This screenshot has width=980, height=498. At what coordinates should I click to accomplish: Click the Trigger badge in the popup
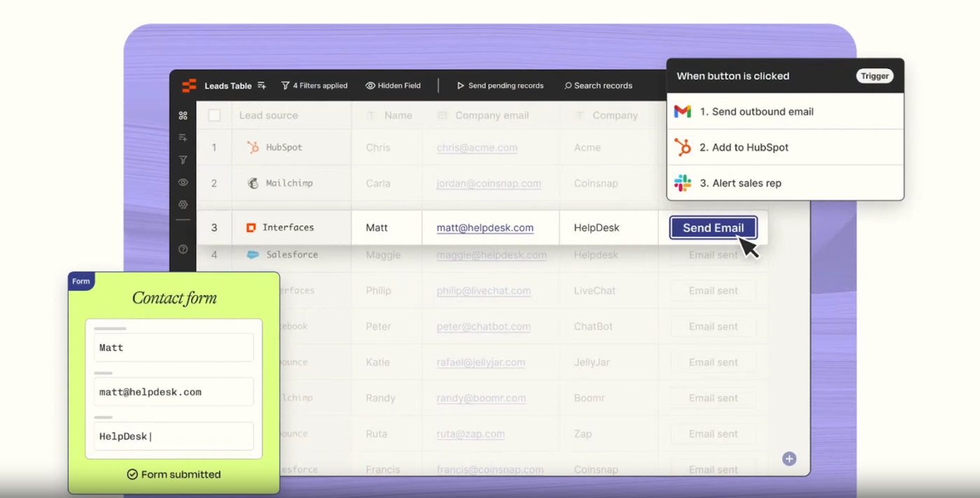click(x=875, y=76)
